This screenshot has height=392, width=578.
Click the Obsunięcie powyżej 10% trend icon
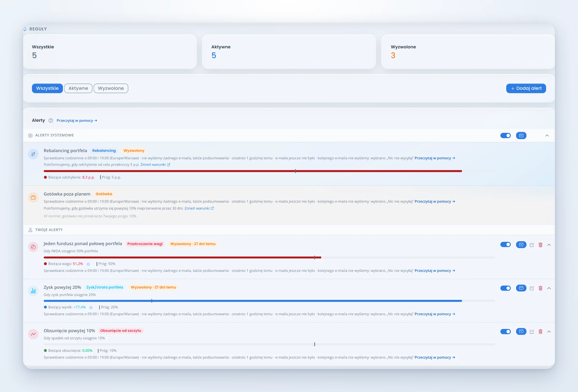tap(33, 334)
